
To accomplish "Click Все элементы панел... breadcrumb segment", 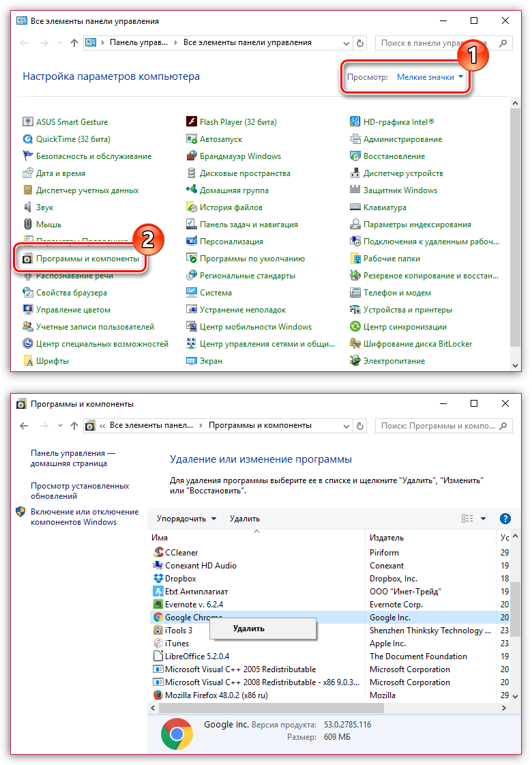I will click(x=151, y=425).
